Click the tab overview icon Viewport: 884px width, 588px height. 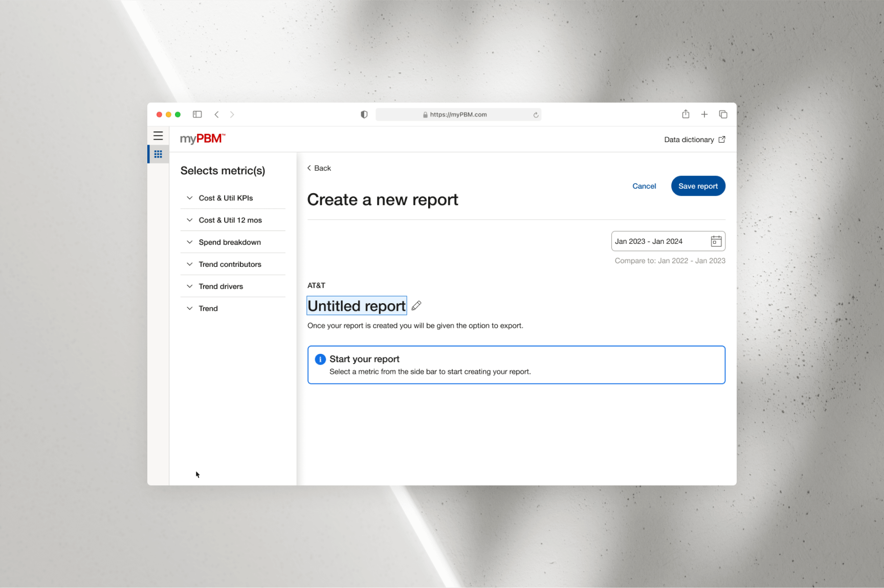click(x=723, y=115)
